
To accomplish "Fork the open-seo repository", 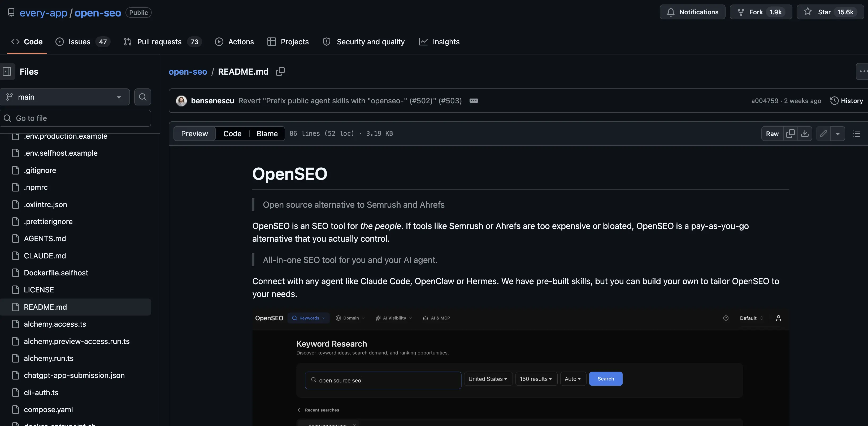I will pos(761,12).
